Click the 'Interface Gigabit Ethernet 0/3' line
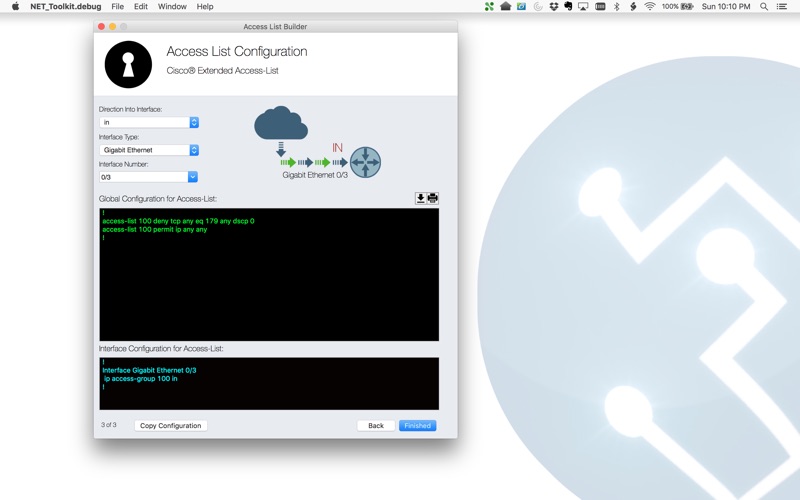Viewport: 800px width, 500px height. click(x=149, y=370)
